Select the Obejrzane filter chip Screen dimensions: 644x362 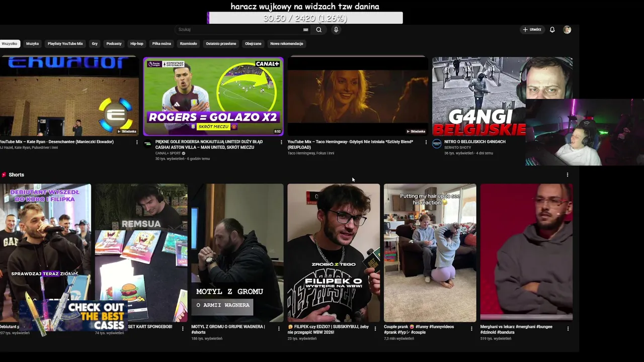(x=253, y=44)
